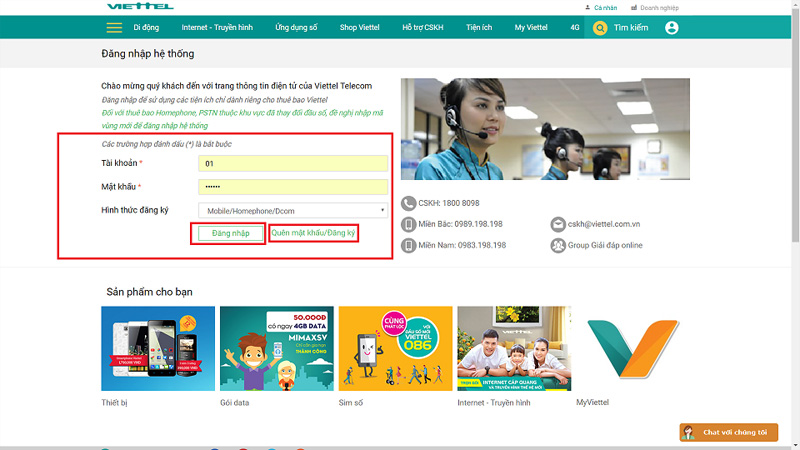Open the Di động menu
This screenshot has width=800, height=450.
146,28
